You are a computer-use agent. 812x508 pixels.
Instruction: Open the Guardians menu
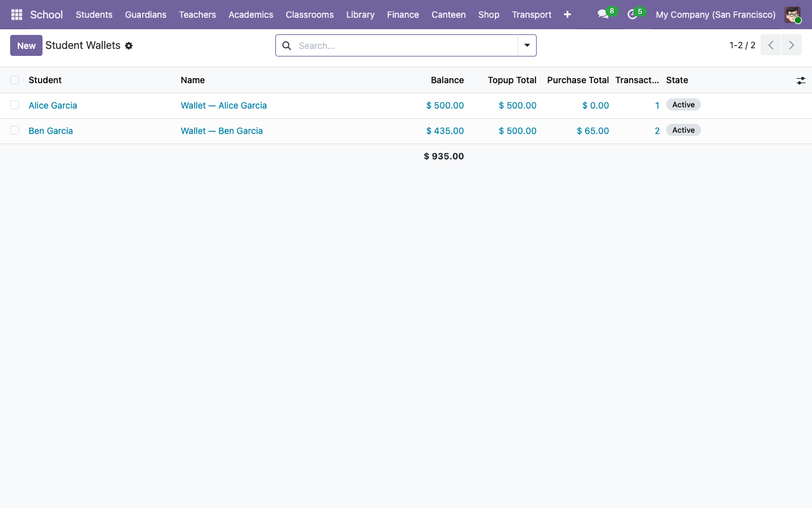coord(146,15)
